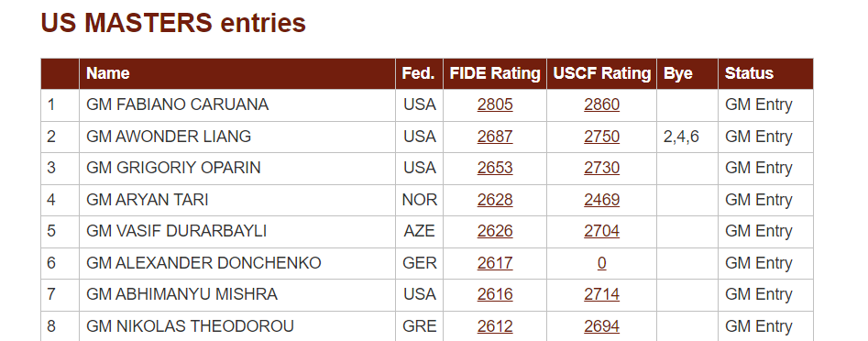Screen dimensions: 868x341
Task: Open Vasif Durarbayli's USCF rating 2704
Action: [x=601, y=231]
